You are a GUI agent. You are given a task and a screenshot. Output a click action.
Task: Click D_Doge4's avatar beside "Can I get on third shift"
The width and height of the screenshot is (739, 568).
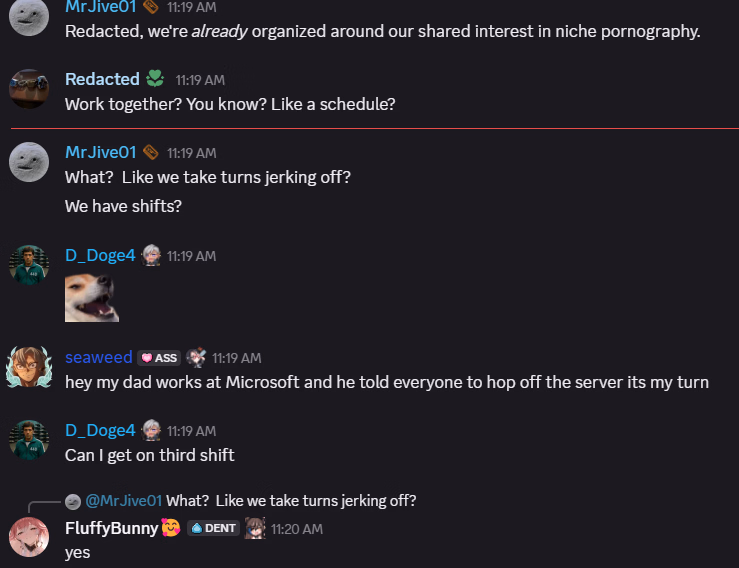coord(29,441)
